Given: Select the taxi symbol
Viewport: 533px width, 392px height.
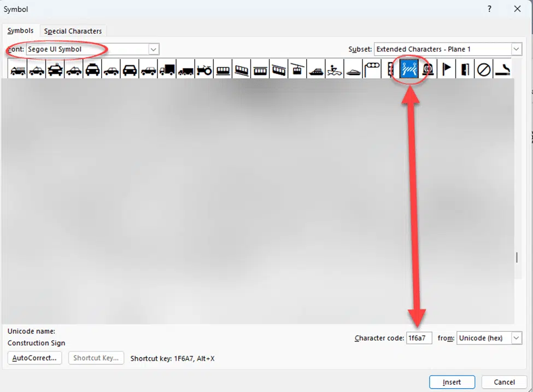Looking at the screenshot, I should (74, 69).
